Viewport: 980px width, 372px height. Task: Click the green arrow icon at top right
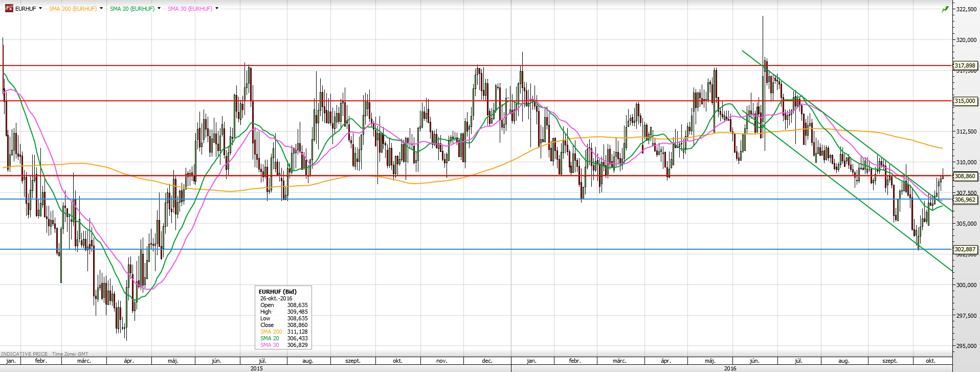coord(945,9)
